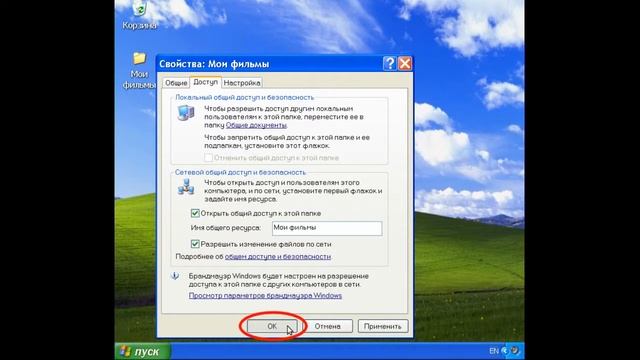Close the Свойства: Мои фильмы dialog
The height and width of the screenshot is (360, 640).
click(405, 64)
